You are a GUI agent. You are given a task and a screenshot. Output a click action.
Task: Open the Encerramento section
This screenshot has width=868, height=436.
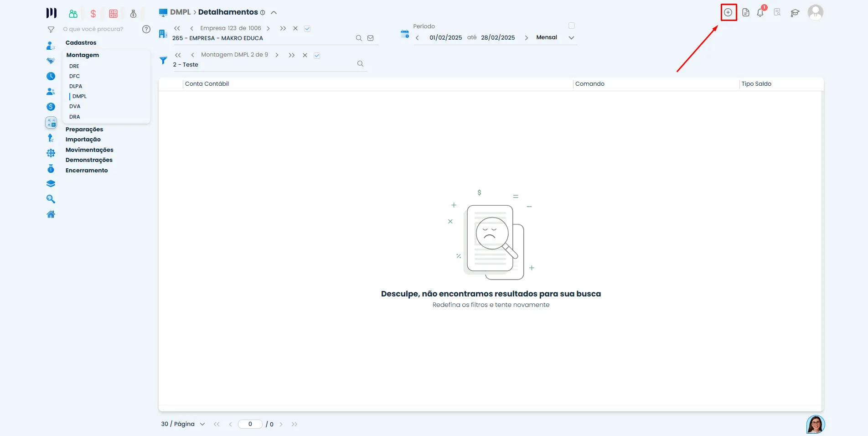(x=87, y=171)
